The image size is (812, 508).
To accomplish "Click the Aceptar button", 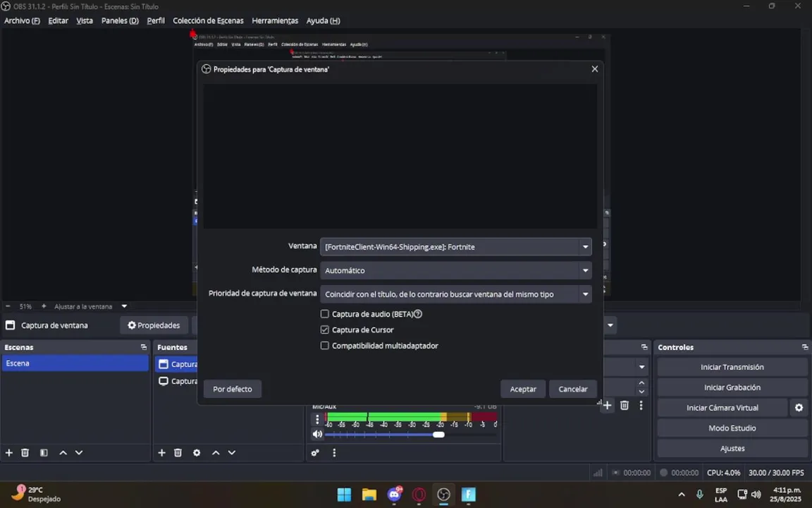I will pos(523,389).
